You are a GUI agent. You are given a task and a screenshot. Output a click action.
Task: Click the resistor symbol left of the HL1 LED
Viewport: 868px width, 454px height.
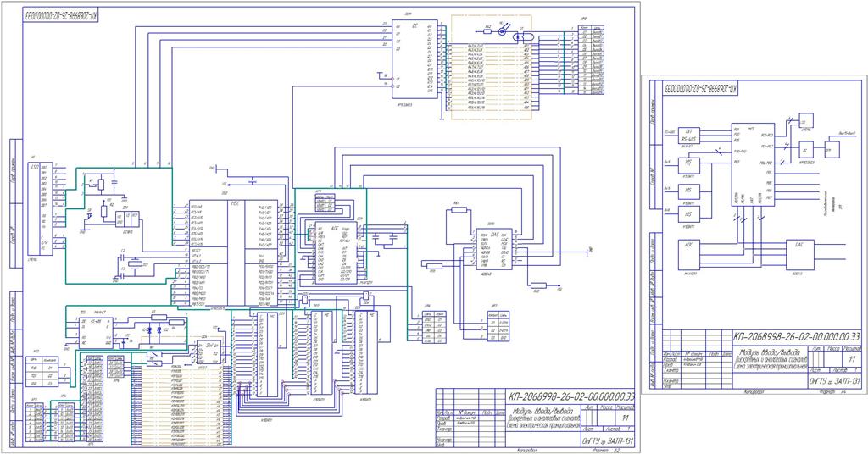pyautogui.click(x=487, y=31)
